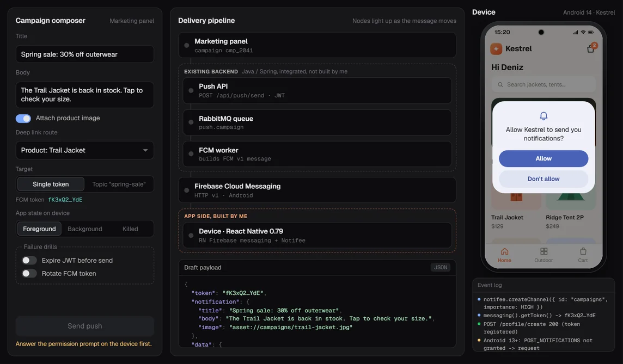
Task: Click the bell icon in the permission dialog
Action: (x=543, y=115)
